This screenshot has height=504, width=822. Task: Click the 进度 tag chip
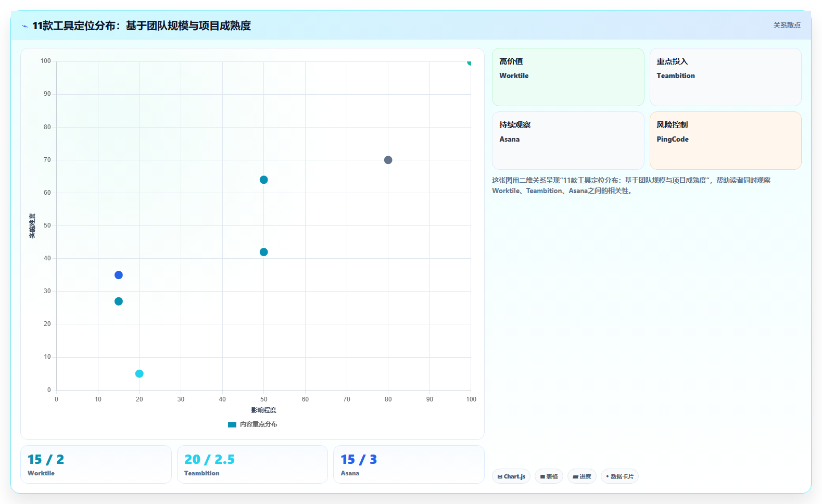[582, 476]
